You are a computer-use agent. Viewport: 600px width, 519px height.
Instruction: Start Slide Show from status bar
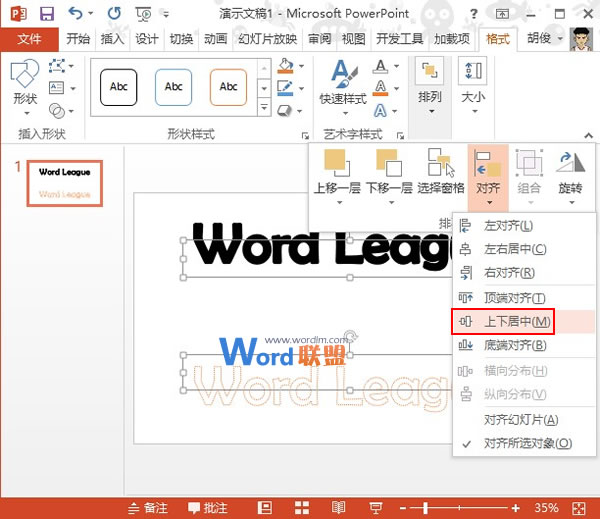pos(376,508)
